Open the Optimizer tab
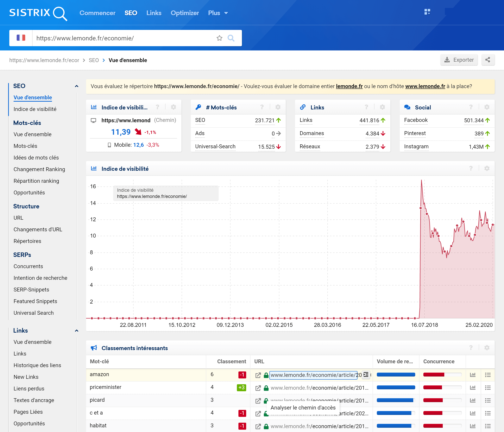The height and width of the screenshot is (432, 504). click(x=185, y=13)
